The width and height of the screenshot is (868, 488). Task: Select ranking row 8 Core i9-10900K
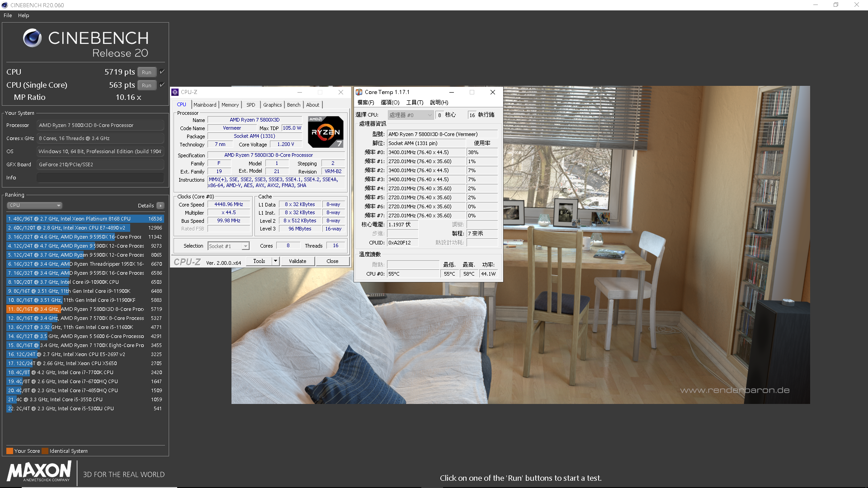[85, 282]
